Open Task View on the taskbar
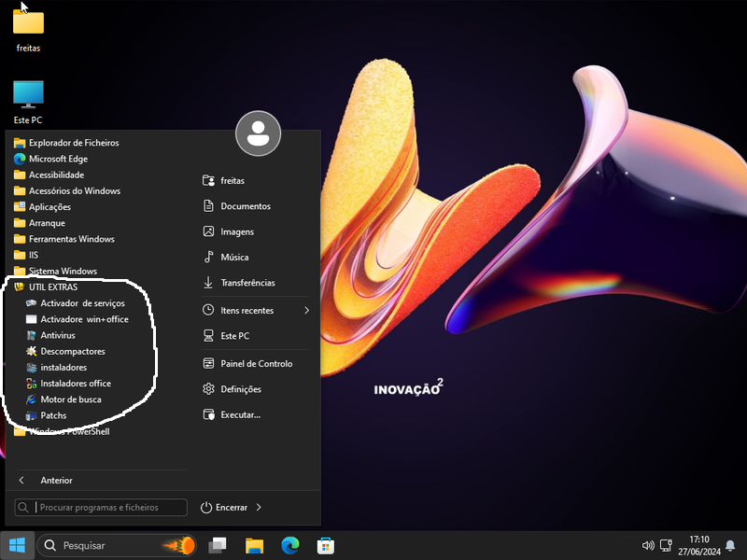The height and width of the screenshot is (560, 747). pyautogui.click(x=218, y=545)
